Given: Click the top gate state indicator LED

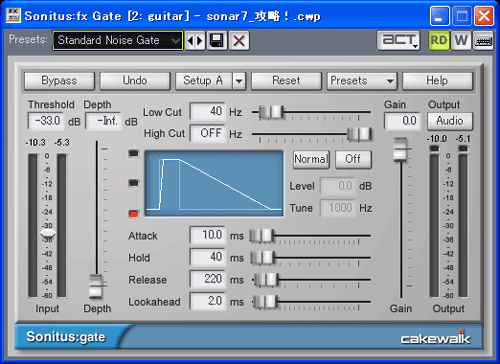Looking at the screenshot, I should [133, 153].
